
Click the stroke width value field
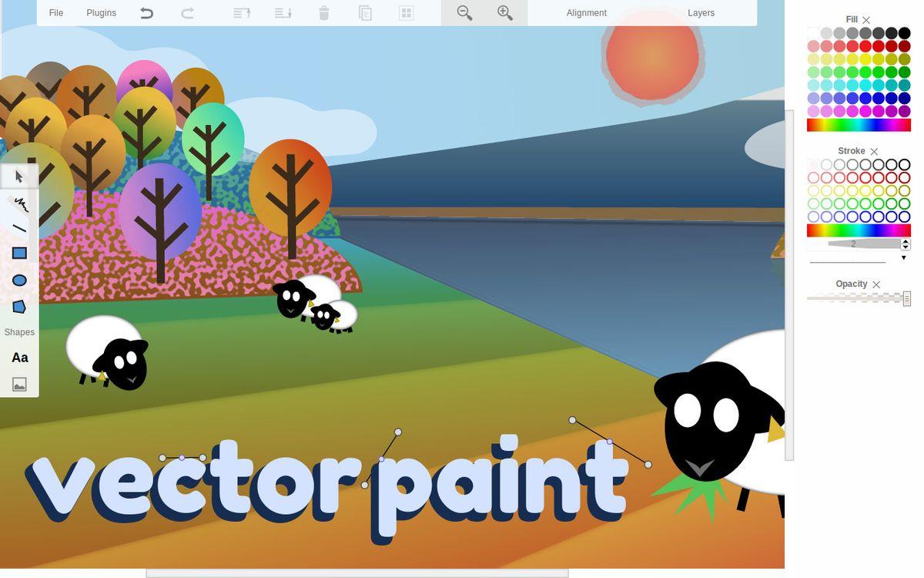(854, 244)
